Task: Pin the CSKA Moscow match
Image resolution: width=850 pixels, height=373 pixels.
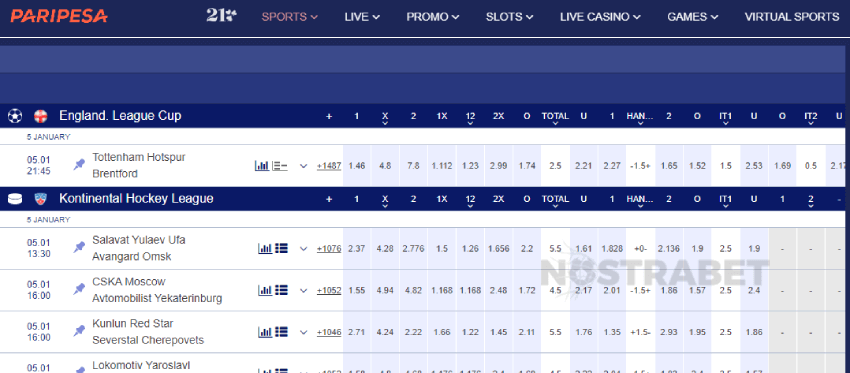Action: pyautogui.click(x=79, y=290)
